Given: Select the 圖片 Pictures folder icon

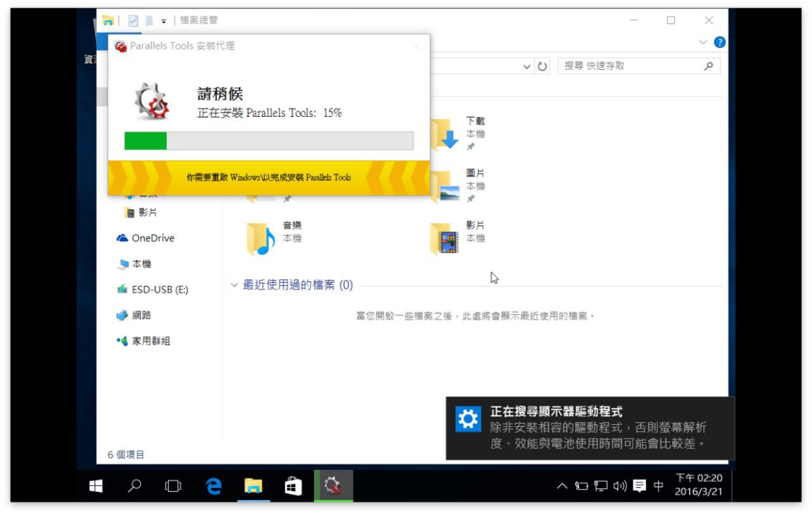Looking at the screenshot, I should coord(445,186).
